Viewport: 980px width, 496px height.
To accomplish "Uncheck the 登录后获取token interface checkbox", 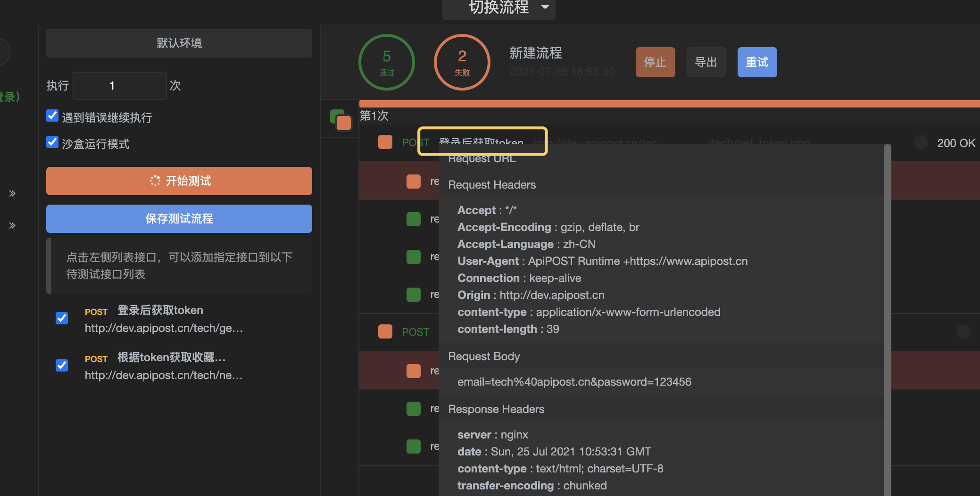I will (62, 318).
